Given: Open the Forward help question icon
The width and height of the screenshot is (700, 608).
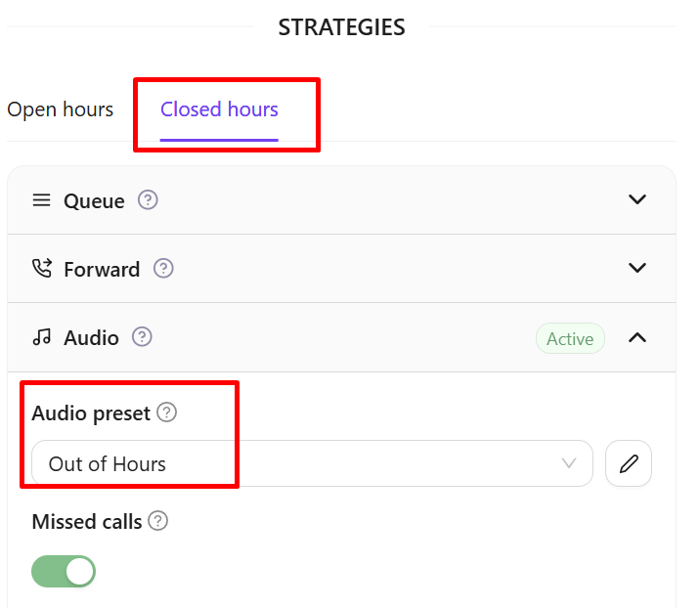Looking at the screenshot, I should [163, 269].
